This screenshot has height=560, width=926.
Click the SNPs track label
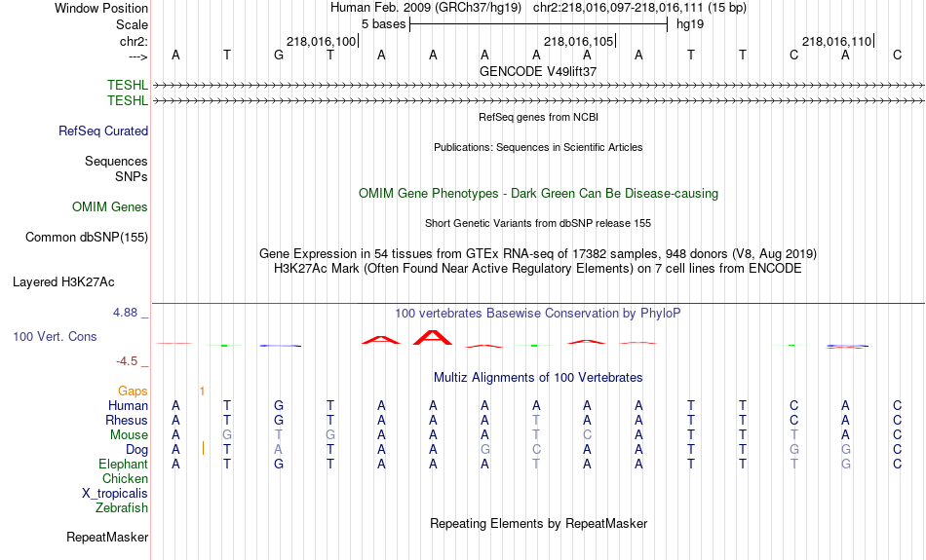tap(132, 176)
